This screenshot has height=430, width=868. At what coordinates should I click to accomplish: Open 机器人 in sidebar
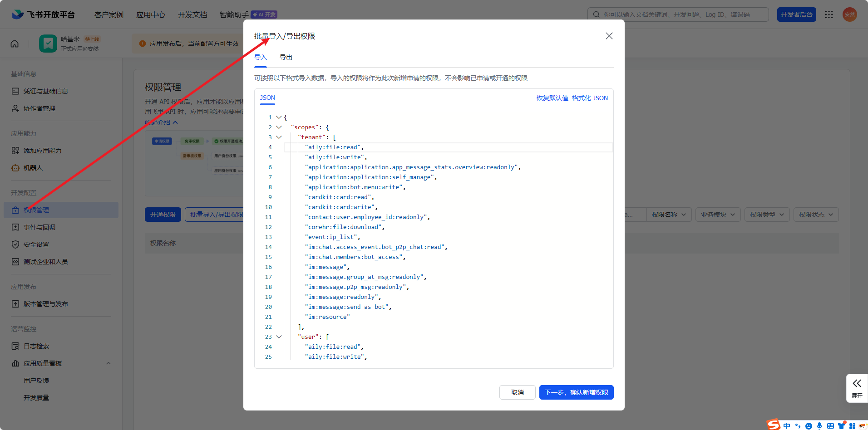[61, 168]
